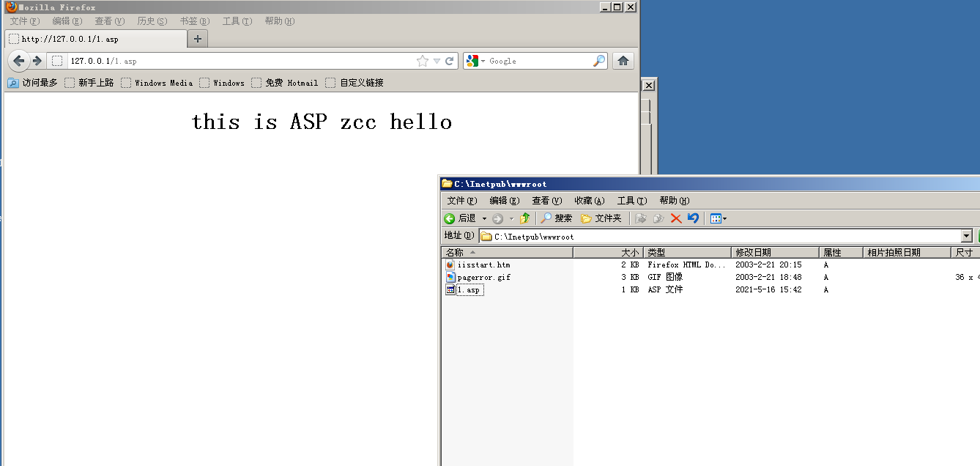The width and height of the screenshot is (980, 466).
Task: Open Explorer Views dropdown button
Action: click(x=718, y=218)
